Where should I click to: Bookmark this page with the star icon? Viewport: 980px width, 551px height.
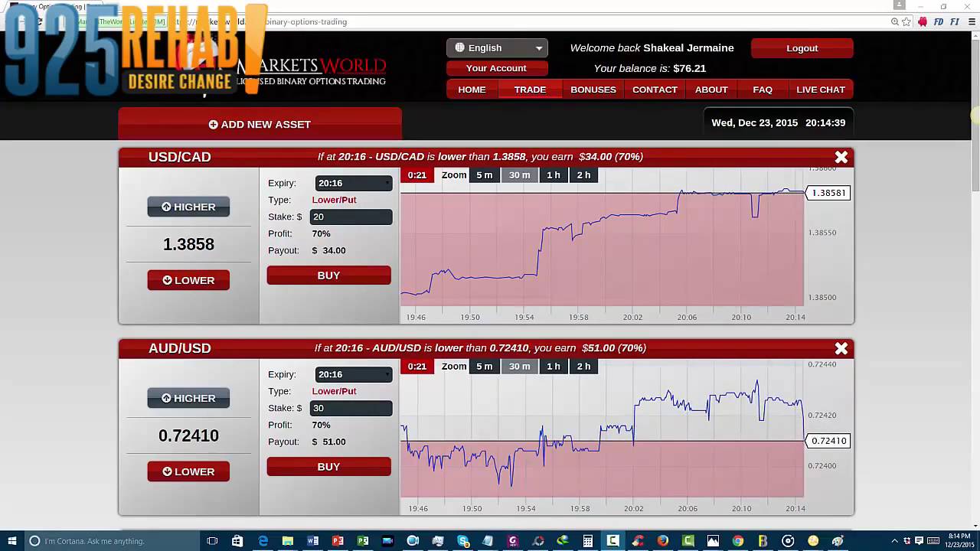(x=906, y=21)
